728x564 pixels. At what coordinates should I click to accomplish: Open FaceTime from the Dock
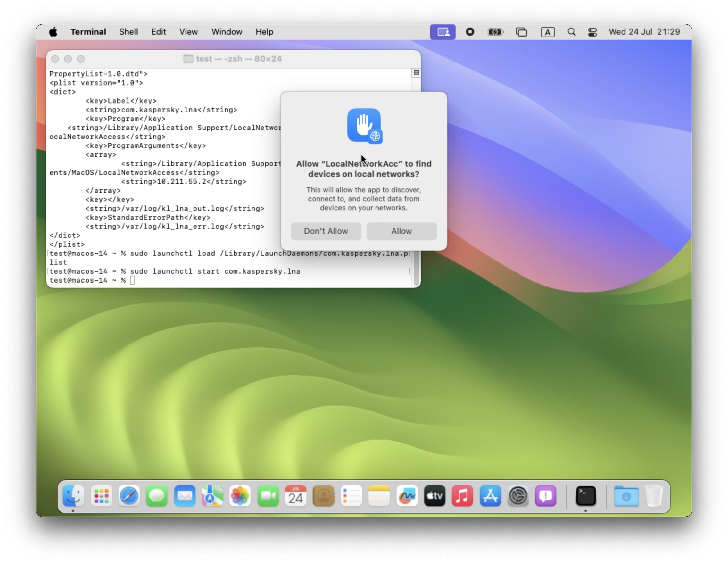[x=268, y=496]
